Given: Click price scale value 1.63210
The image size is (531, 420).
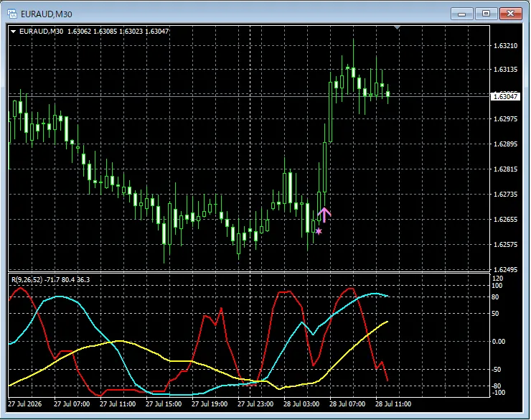Looking at the screenshot, I should click(506, 46).
